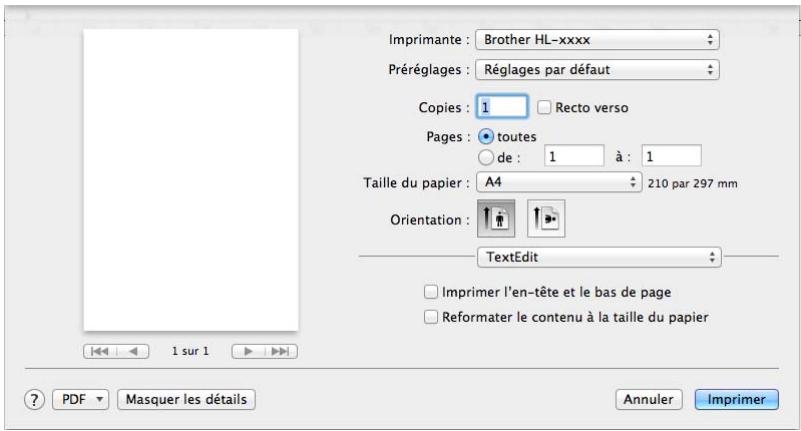Select the 'toutes' pages radio button
This screenshot has width=801, height=431.
click(x=486, y=136)
